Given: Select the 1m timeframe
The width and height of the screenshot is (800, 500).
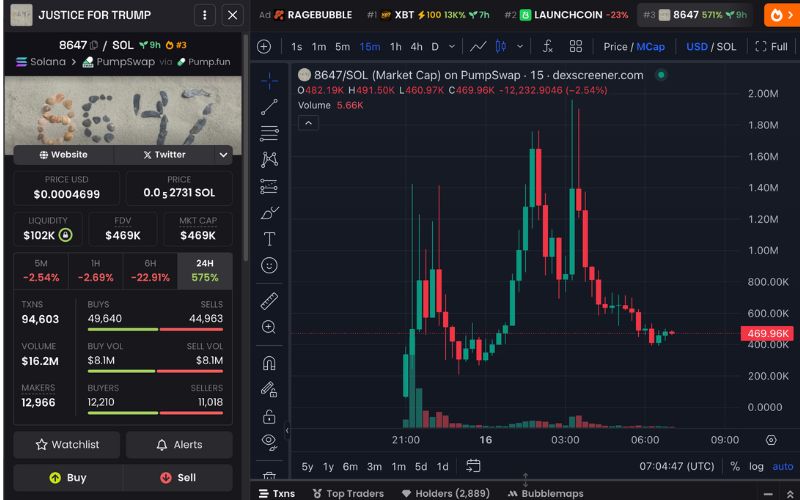Looking at the screenshot, I should point(319,47).
